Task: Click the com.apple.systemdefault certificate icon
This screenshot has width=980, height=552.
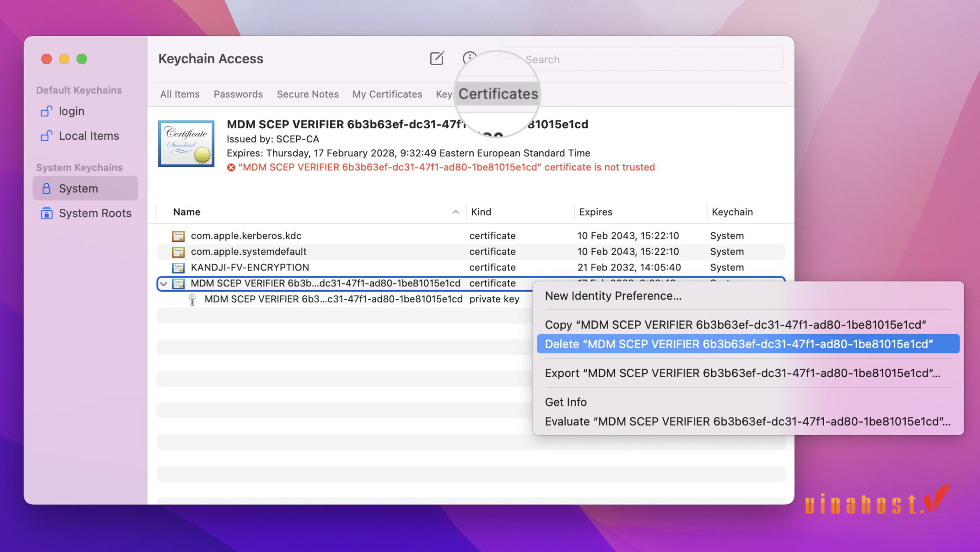Action: tap(178, 252)
